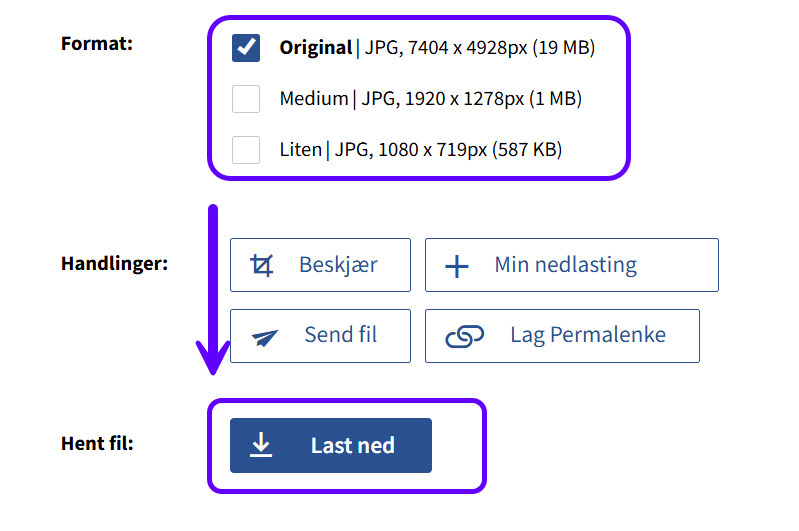Click the chain link permalink icon

[464, 336]
